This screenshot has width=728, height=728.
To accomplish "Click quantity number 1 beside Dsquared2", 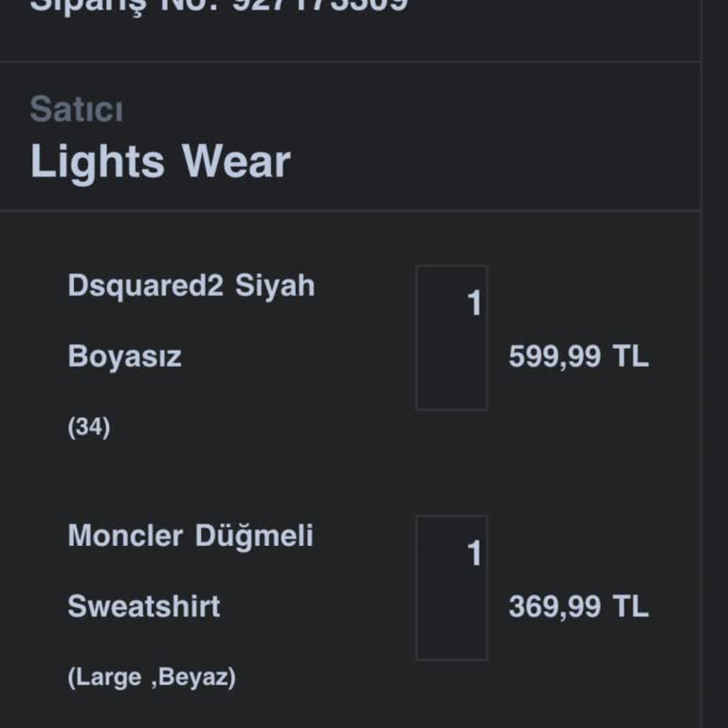I will pos(474,304).
